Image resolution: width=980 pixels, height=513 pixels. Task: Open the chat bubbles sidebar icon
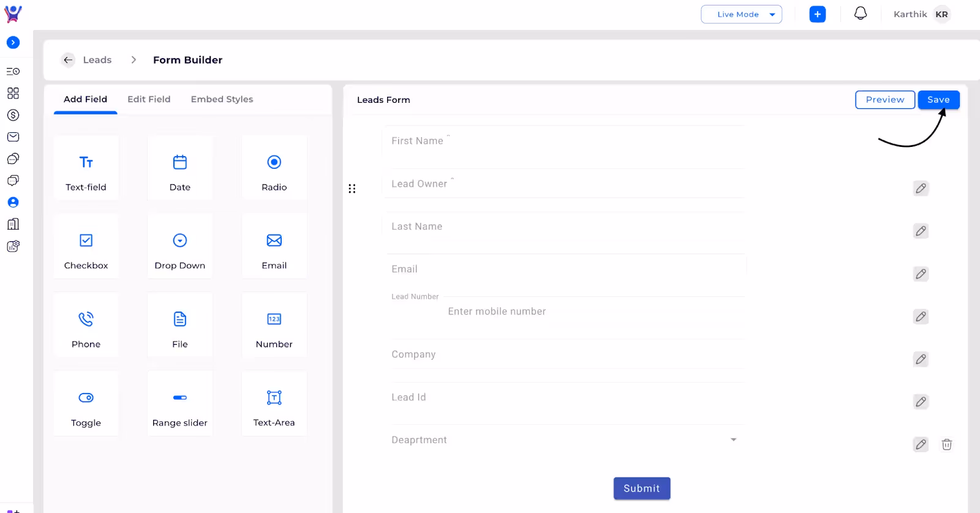(x=13, y=159)
